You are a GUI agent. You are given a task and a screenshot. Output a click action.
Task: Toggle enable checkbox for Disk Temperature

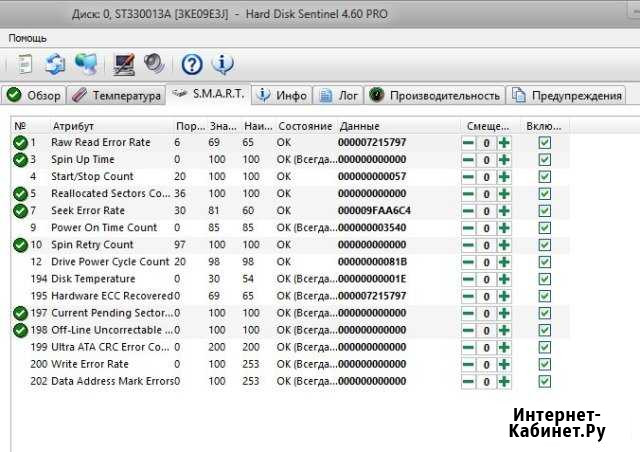(544, 279)
